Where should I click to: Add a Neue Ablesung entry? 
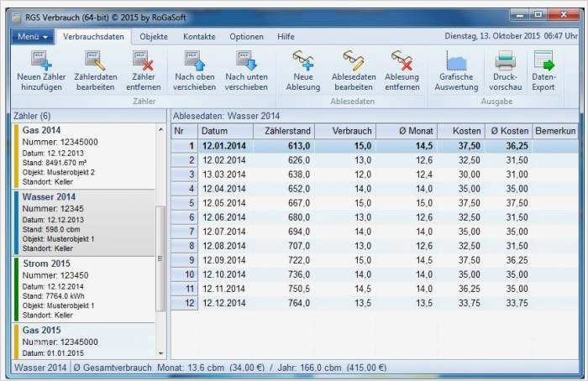[303, 61]
